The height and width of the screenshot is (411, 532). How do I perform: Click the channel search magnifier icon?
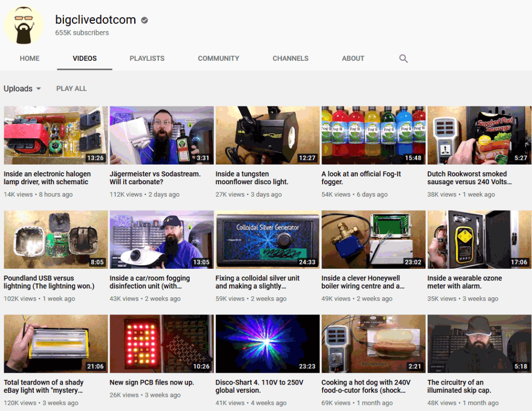click(x=403, y=59)
